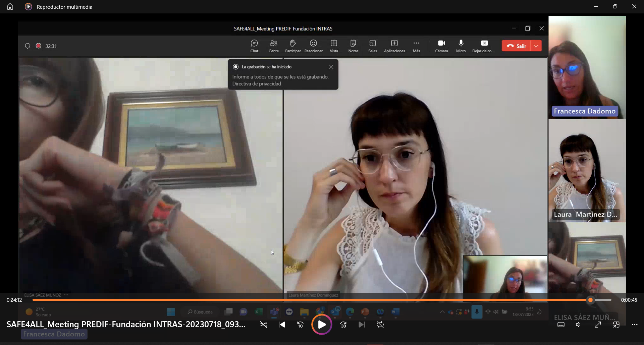Open subtitles and captions menu

pos(561,325)
